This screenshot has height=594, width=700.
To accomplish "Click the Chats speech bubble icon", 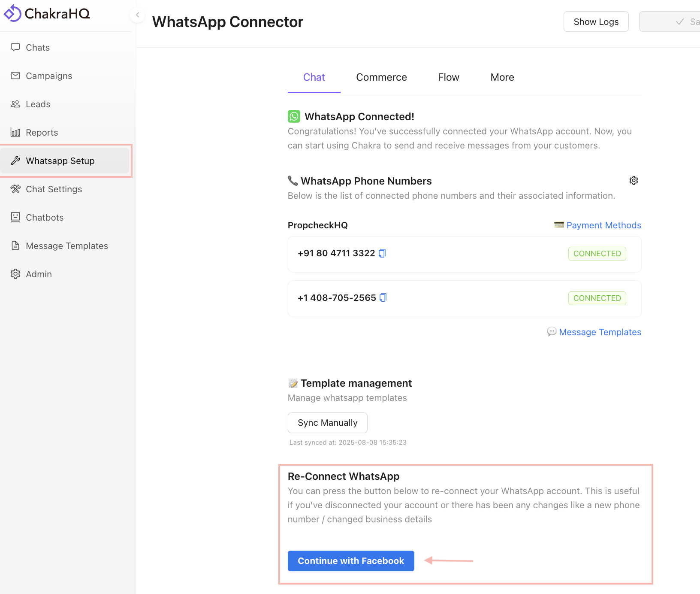I will tap(15, 47).
